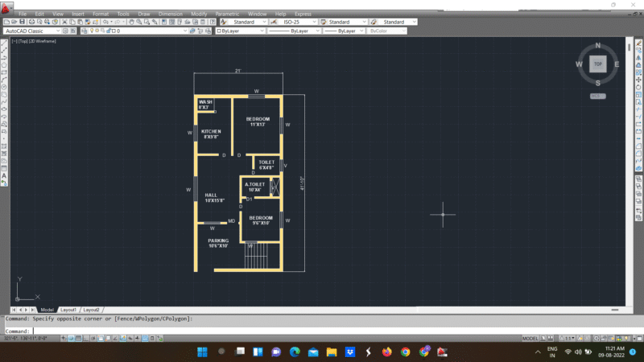
Task: Open File Explorer from the taskbar
Action: coord(332,352)
